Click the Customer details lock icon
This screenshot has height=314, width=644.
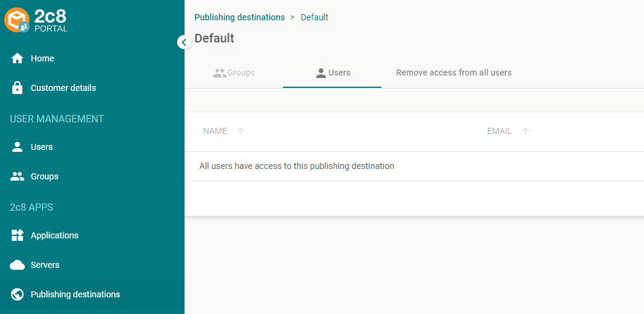point(17,88)
